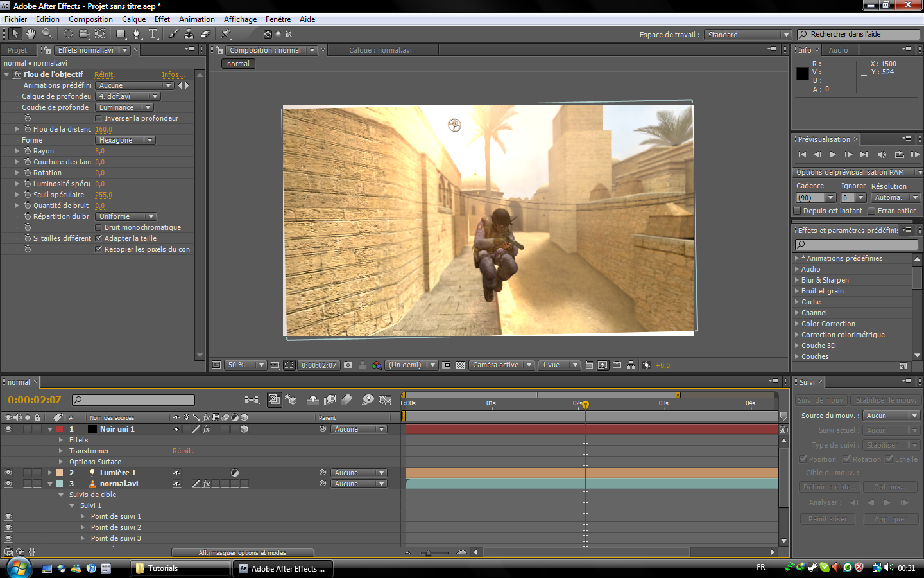Jump to first frame in Prévisualisation
924x578 pixels.
tap(802, 154)
